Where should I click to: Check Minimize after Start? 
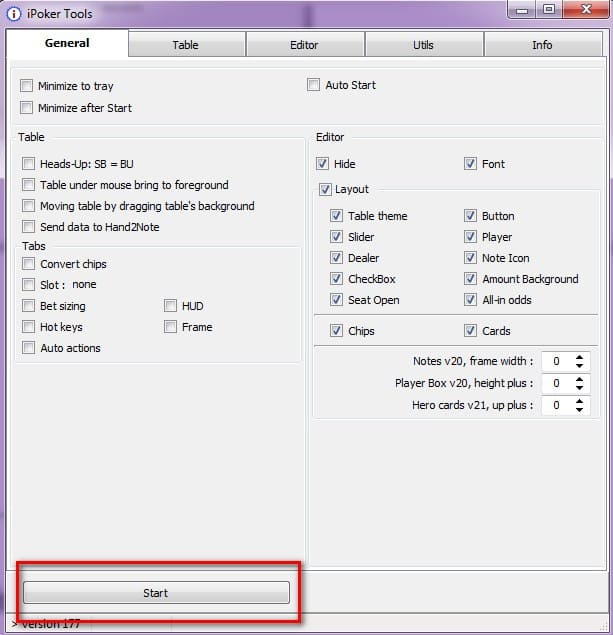tap(27, 108)
